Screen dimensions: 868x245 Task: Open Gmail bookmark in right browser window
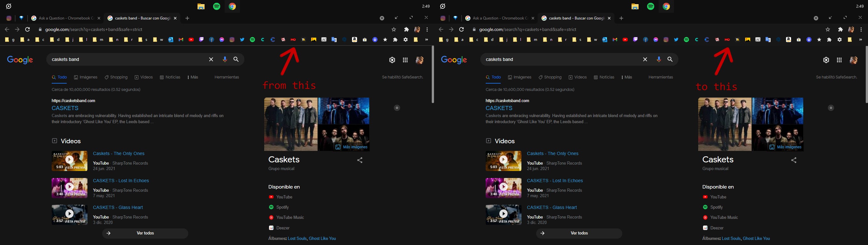[615, 40]
